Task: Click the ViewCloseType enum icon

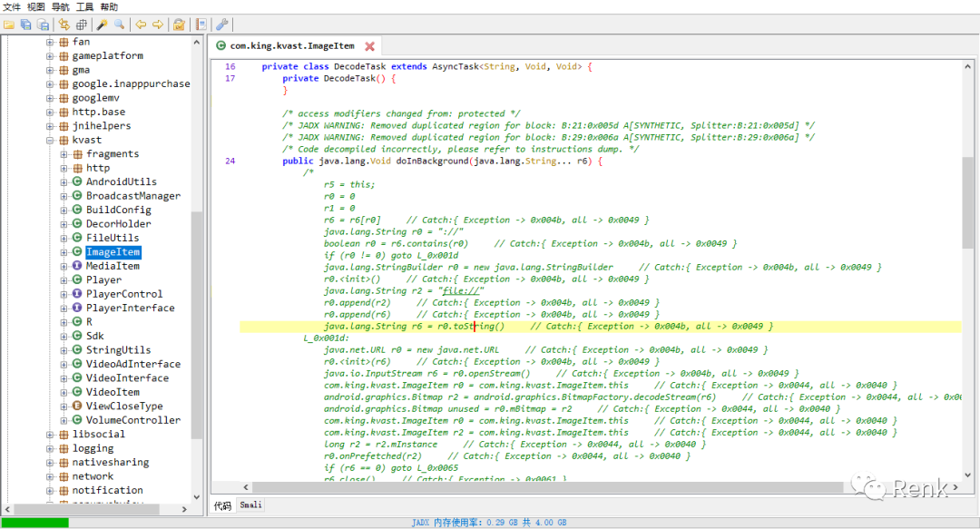Action: [x=77, y=406]
